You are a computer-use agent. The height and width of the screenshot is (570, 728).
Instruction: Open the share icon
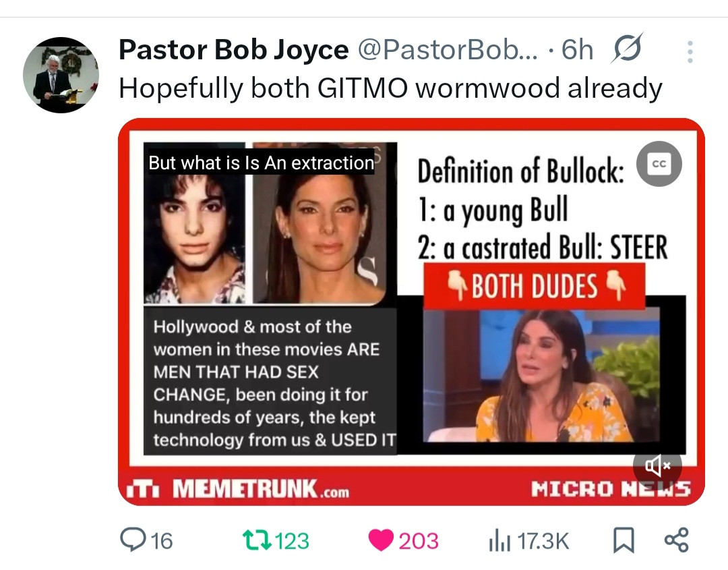(x=677, y=540)
